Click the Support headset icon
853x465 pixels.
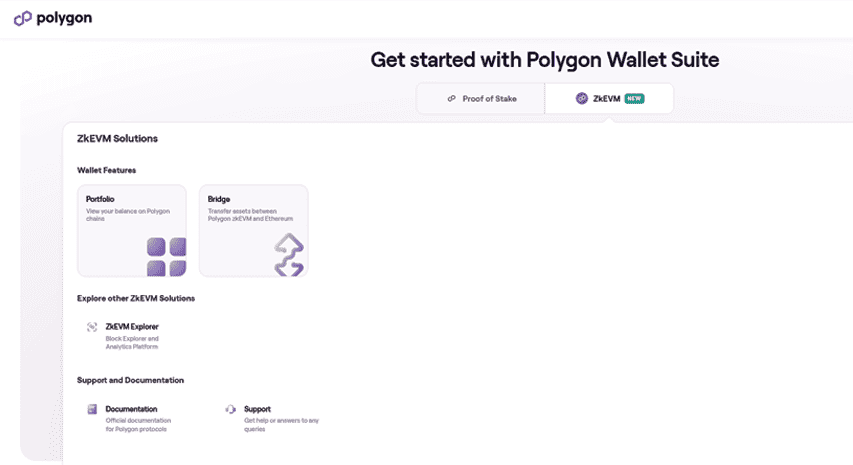pyautogui.click(x=231, y=409)
